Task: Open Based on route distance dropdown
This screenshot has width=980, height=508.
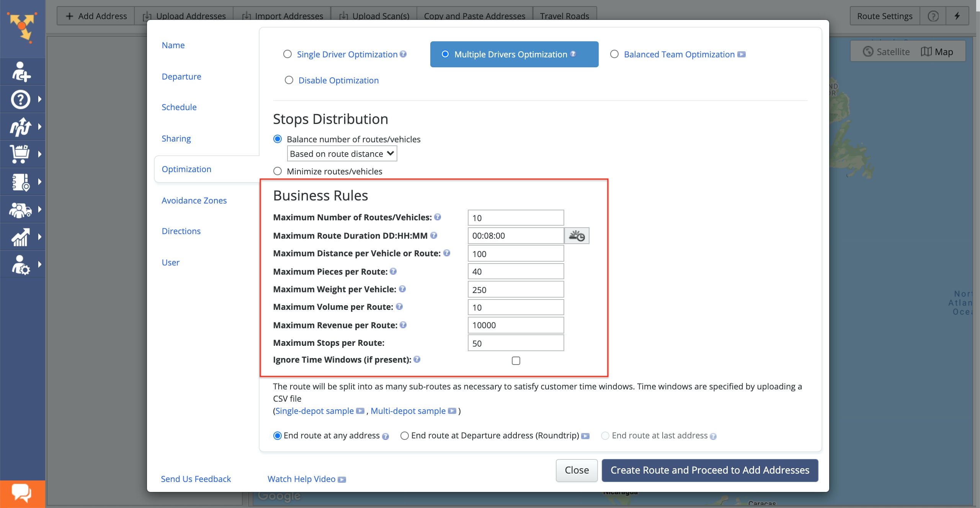Action: point(341,154)
